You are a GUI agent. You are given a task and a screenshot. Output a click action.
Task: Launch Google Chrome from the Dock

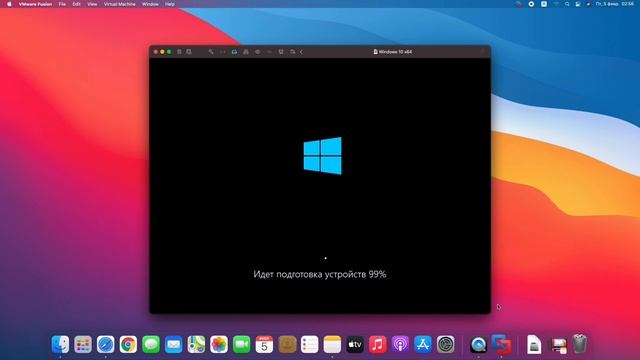[128, 344]
